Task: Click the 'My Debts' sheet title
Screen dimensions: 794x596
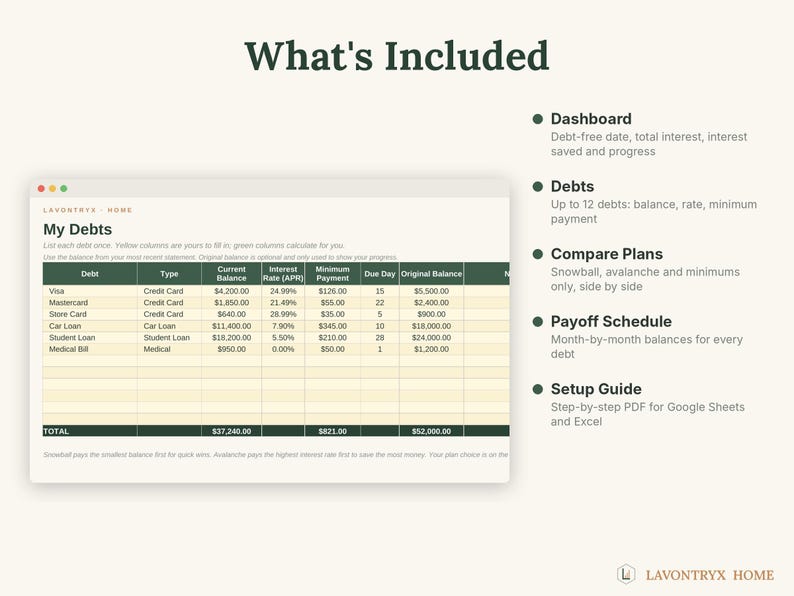Action: click(77, 229)
